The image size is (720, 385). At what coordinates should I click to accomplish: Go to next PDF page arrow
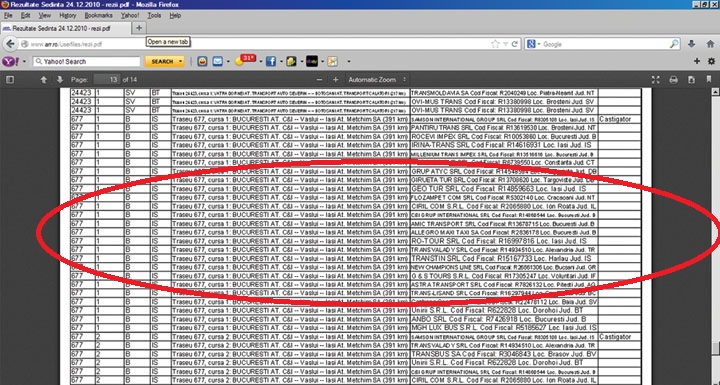[x=60, y=80]
